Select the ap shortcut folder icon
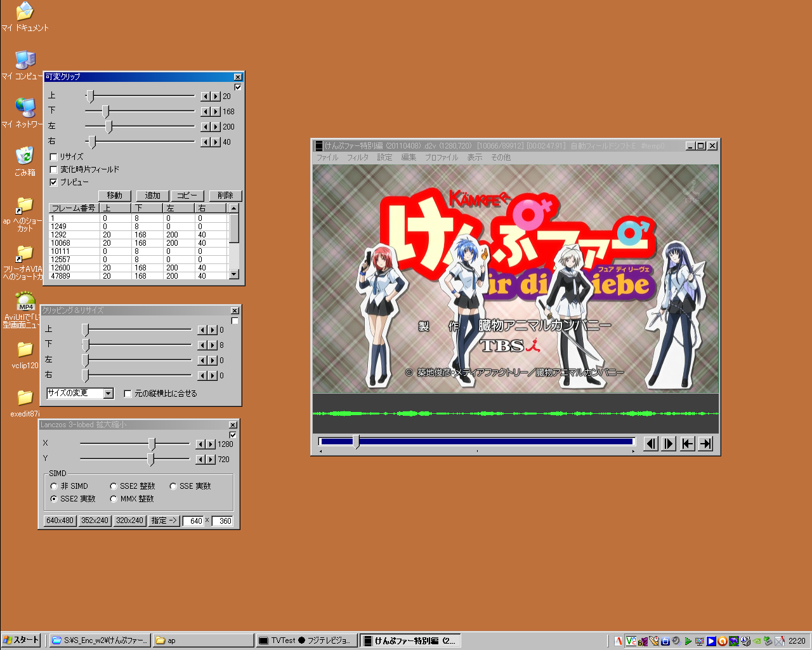Image resolution: width=812 pixels, height=650 pixels. (x=25, y=213)
